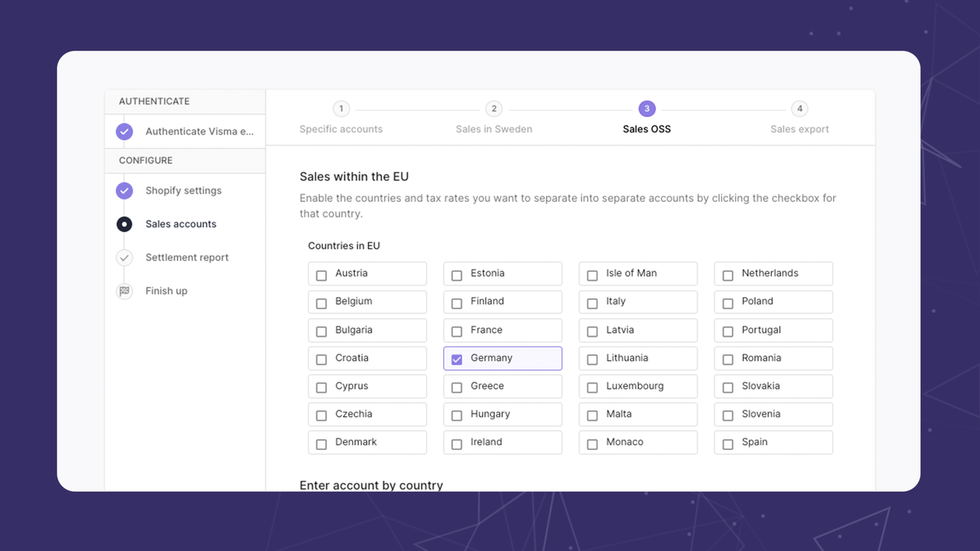Click the step 4 circle above Sales export
Image resolution: width=980 pixels, height=551 pixels.
799,109
